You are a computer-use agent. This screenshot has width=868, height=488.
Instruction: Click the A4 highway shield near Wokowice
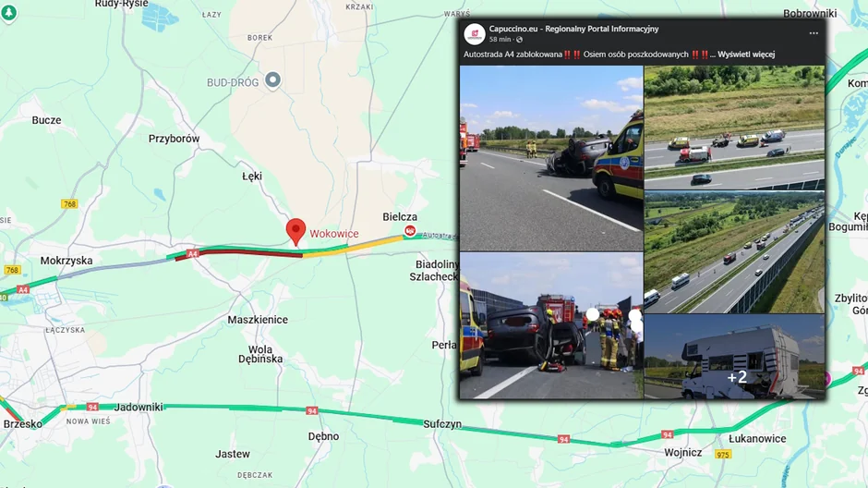(192, 253)
